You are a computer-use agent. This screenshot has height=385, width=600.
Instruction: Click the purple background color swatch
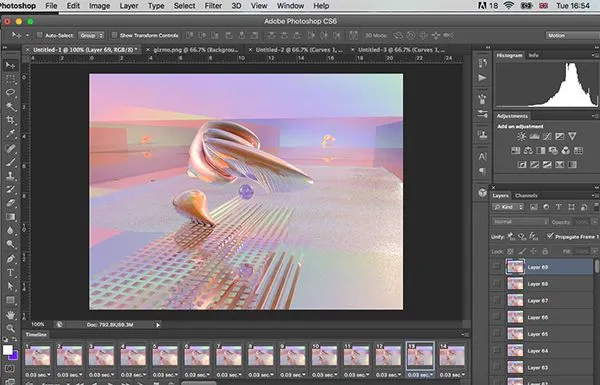15,356
